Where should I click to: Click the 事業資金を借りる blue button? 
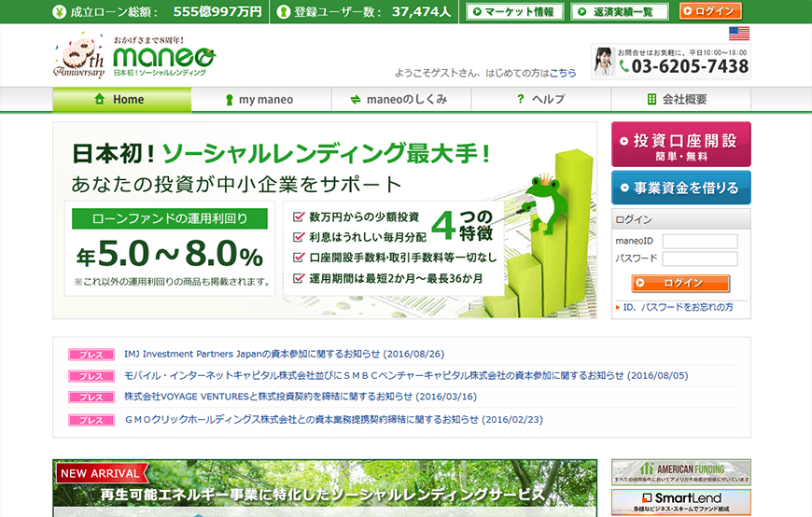681,188
